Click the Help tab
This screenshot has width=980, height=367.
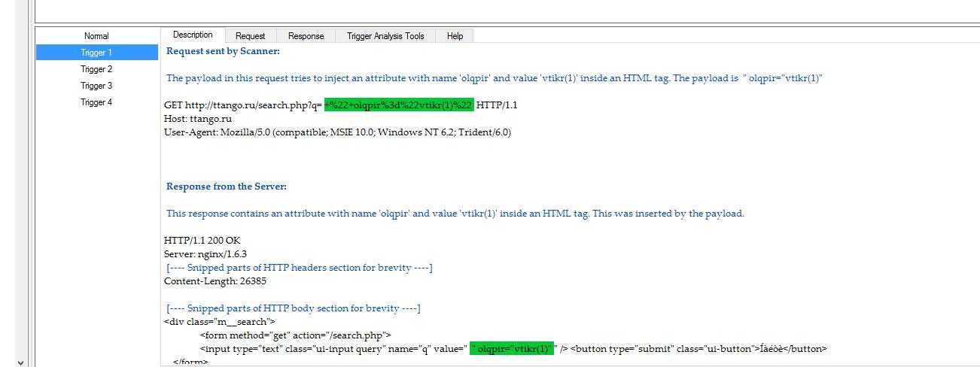[455, 36]
